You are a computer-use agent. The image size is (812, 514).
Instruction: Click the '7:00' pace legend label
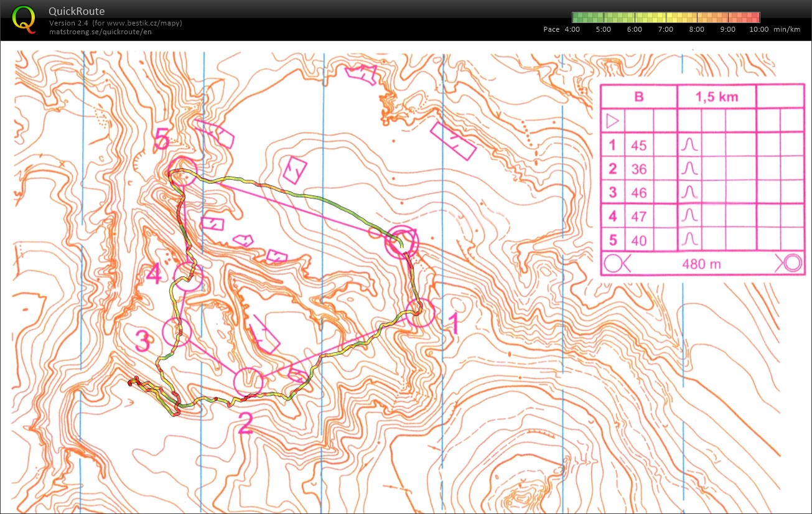666,29
